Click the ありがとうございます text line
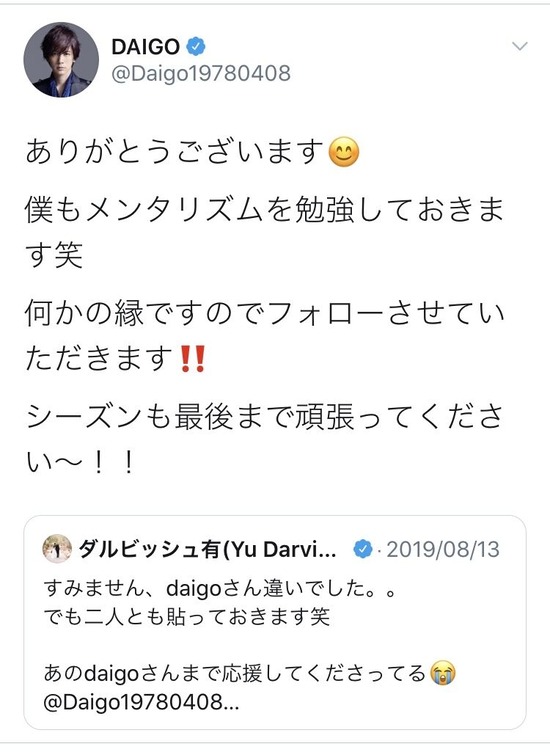550x752 pixels. [176, 152]
